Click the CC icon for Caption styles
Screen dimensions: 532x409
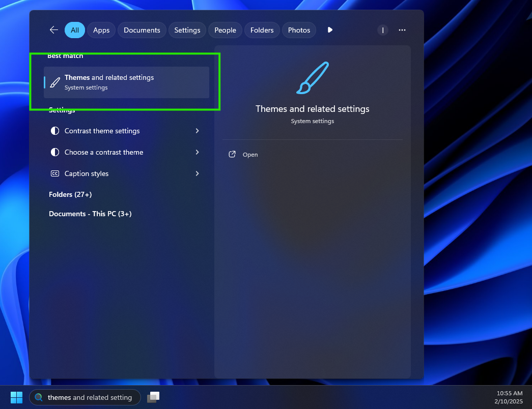pos(55,173)
